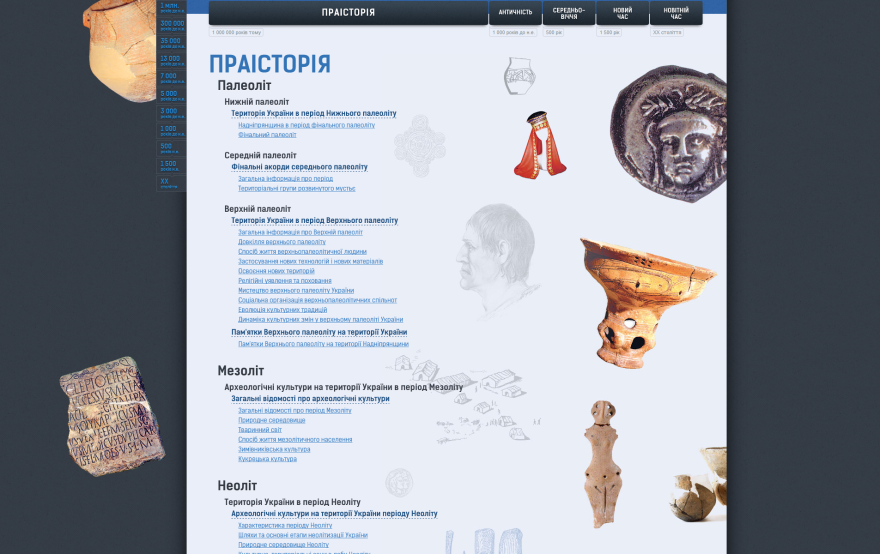Switch to the Середньовіччя tab
Viewport: 880px width, 554px height.
pos(569,12)
